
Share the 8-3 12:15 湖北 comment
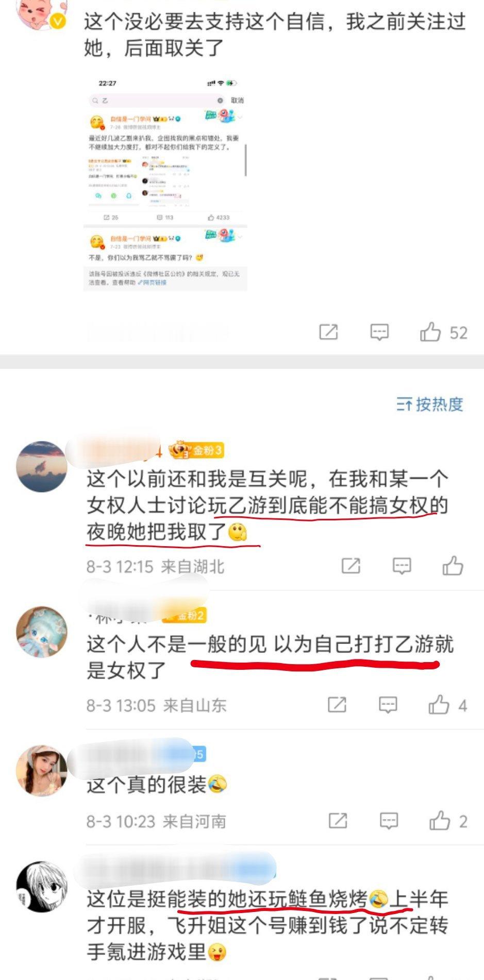coord(351,566)
